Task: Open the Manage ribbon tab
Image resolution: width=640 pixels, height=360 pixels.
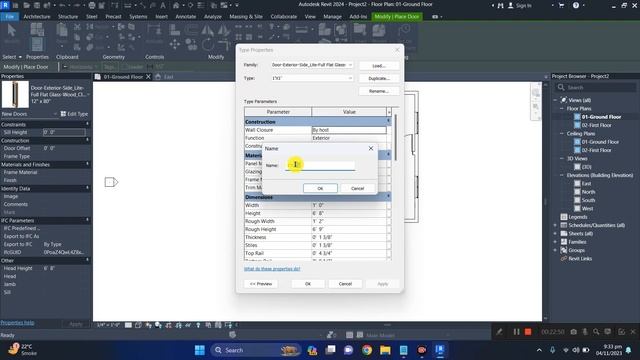Action: coord(332,17)
